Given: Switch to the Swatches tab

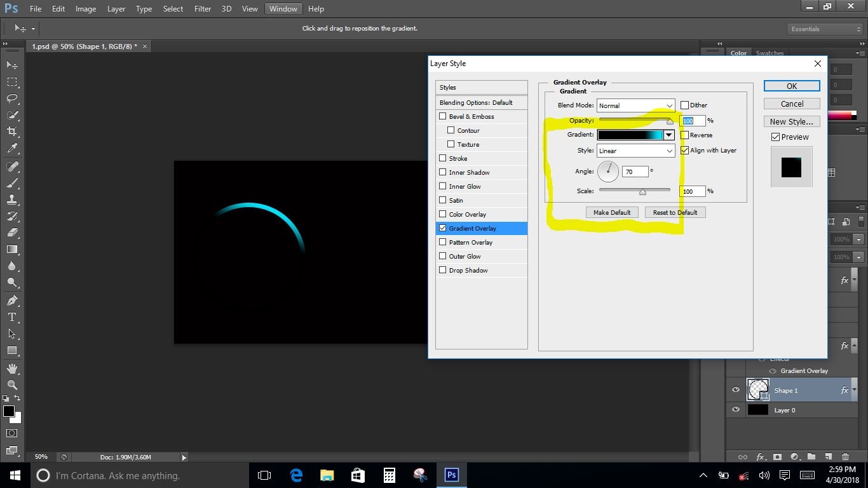Looking at the screenshot, I should coord(770,53).
